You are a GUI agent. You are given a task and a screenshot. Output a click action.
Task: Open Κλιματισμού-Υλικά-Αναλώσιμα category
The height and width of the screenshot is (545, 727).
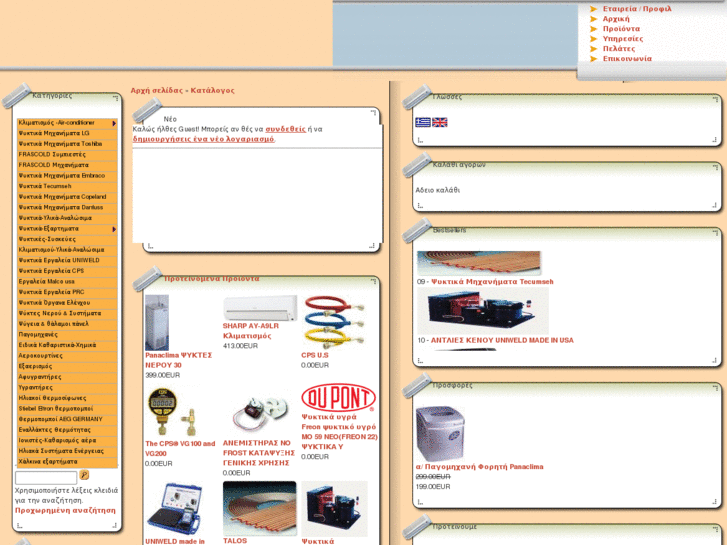click(x=67, y=250)
